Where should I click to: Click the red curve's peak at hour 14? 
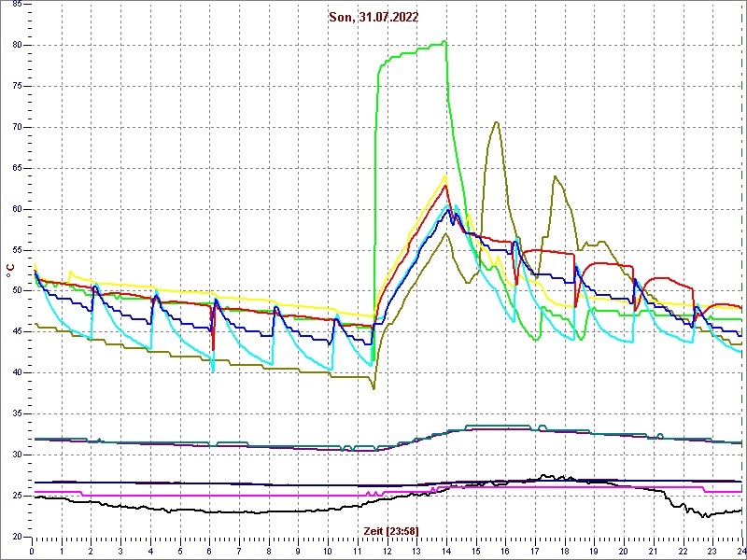[446, 186]
